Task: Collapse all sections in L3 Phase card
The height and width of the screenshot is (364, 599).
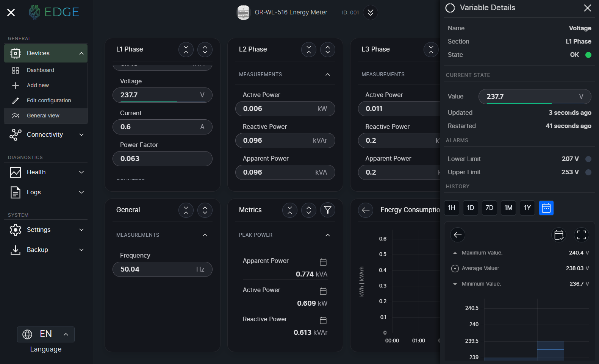Action: pos(431,50)
